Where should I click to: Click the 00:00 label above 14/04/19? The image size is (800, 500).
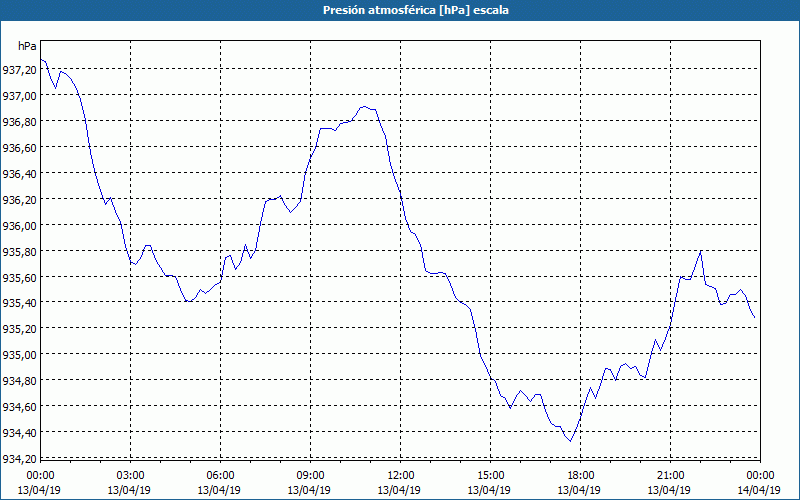[x=760, y=476]
